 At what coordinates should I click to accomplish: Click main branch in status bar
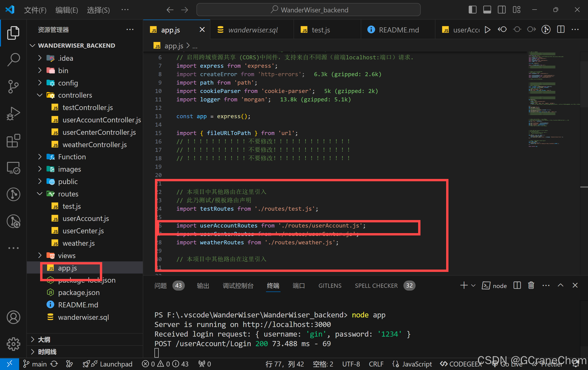point(35,364)
